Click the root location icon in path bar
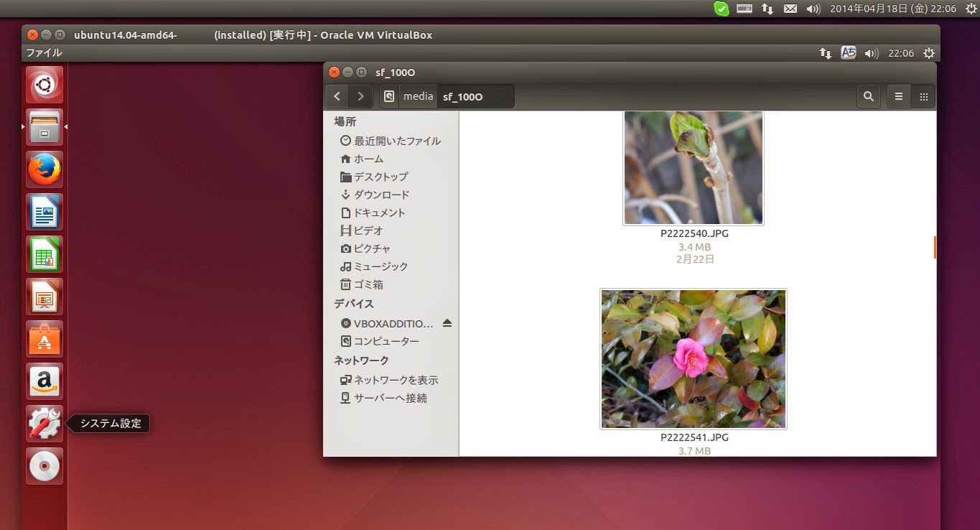Viewport: 980px width, 530px height. (389, 96)
